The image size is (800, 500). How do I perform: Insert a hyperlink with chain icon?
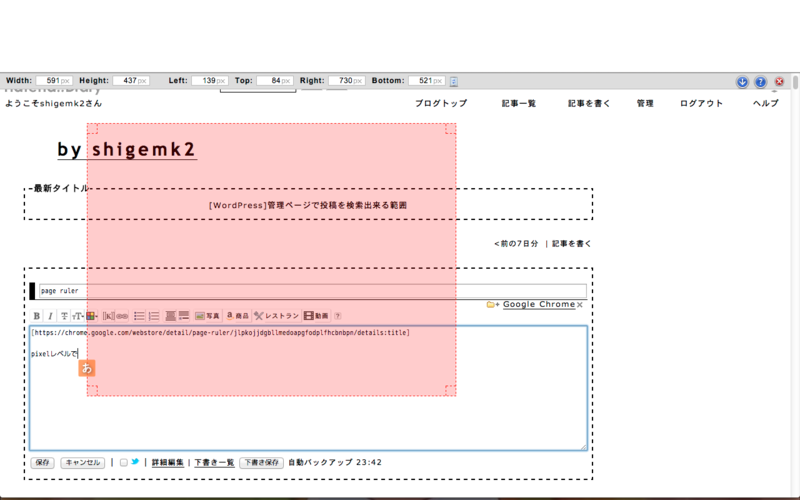click(x=122, y=316)
